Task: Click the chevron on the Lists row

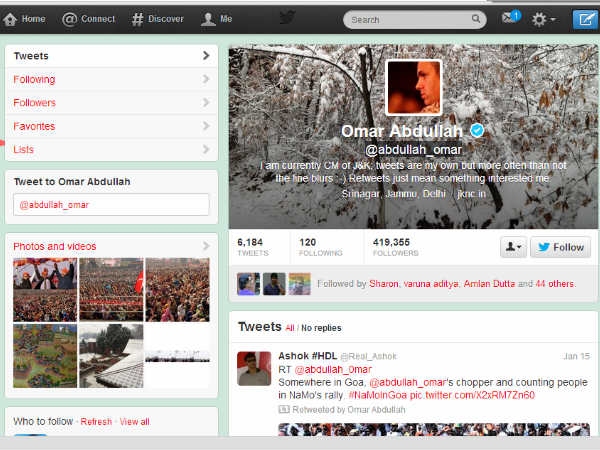Action: point(206,149)
